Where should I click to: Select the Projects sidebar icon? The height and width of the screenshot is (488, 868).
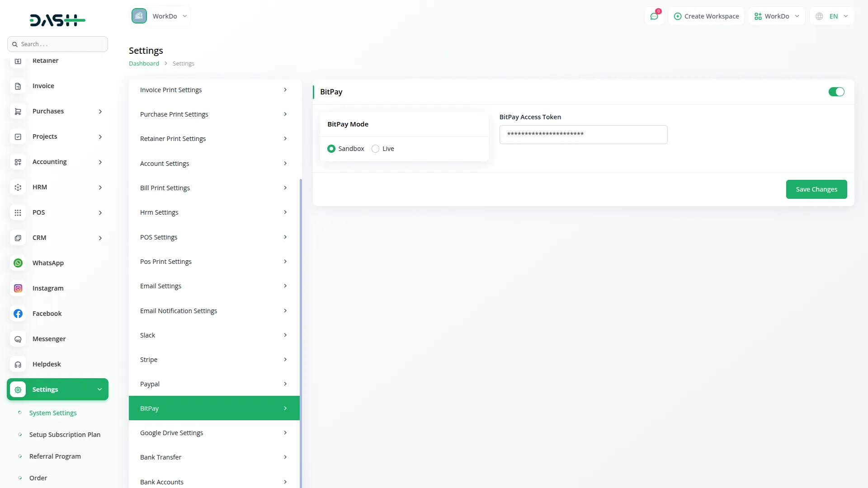pos(18,136)
